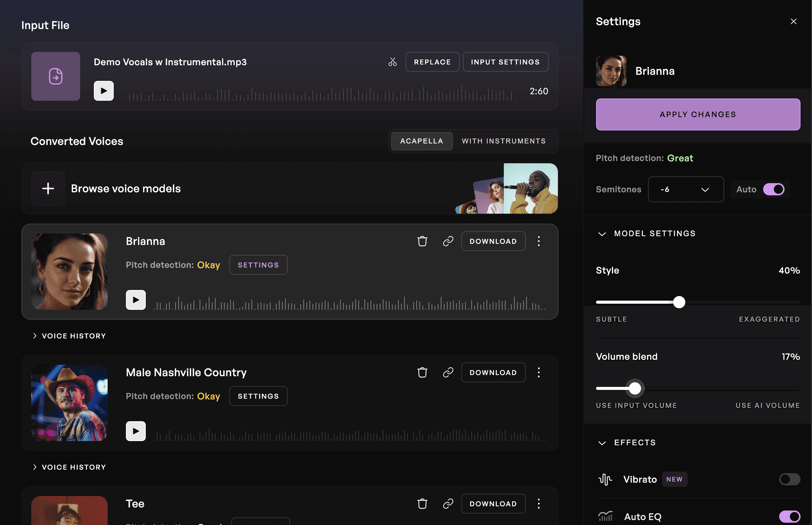
Task: Play the Brianna converted voice
Action: tap(136, 300)
